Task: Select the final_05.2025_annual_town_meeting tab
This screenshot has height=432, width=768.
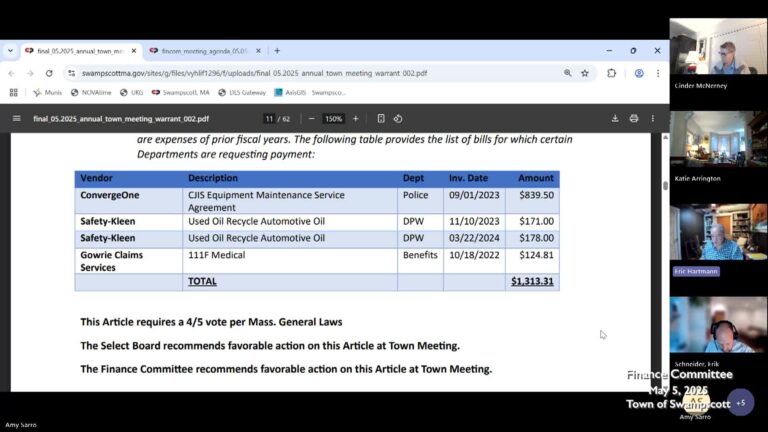Action: pyautogui.click(x=78, y=50)
